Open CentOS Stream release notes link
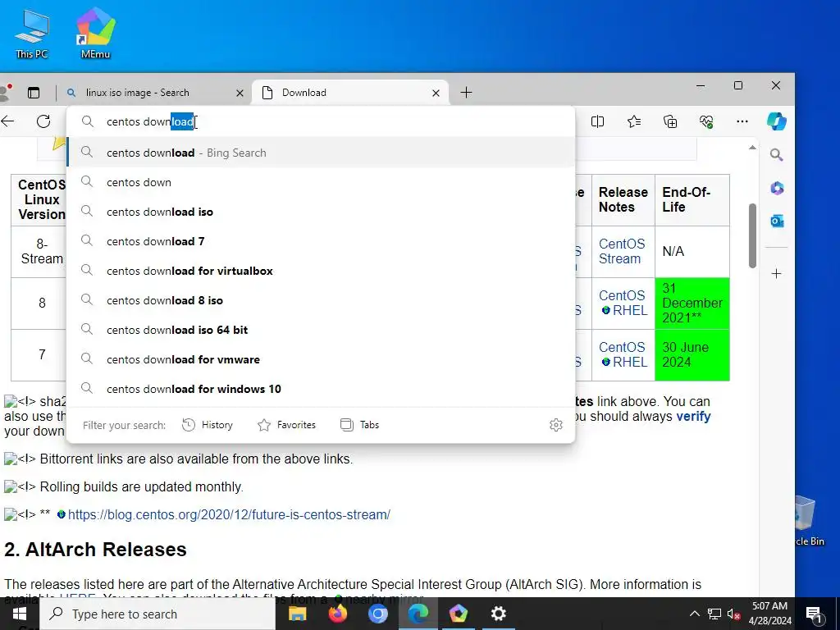The image size is (840, 630). [x=622, y=251]
